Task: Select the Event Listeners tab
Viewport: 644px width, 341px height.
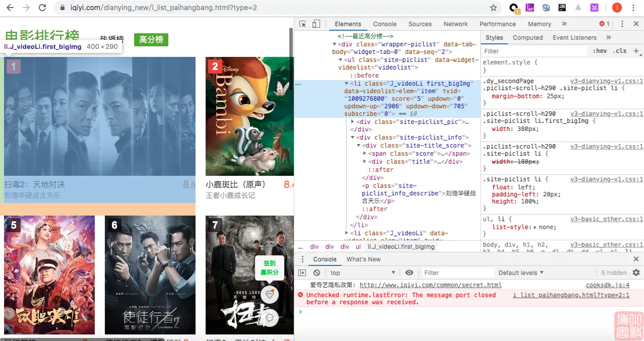Action: click(574, 37)
